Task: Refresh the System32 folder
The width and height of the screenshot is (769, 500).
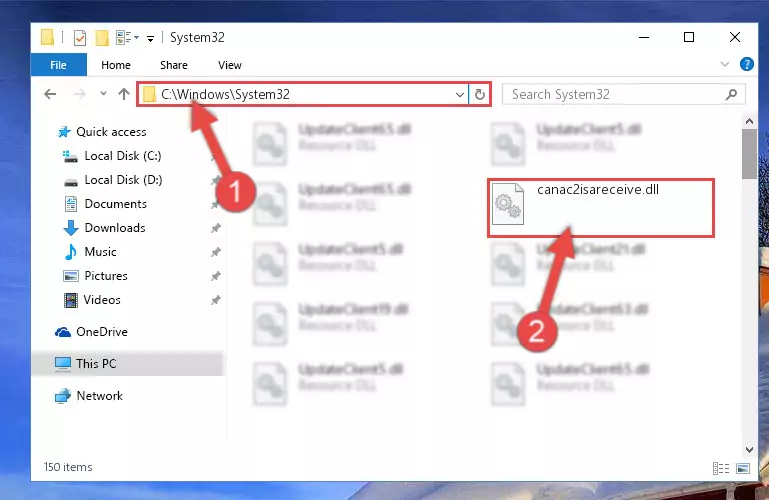Action: click(480, 94)
